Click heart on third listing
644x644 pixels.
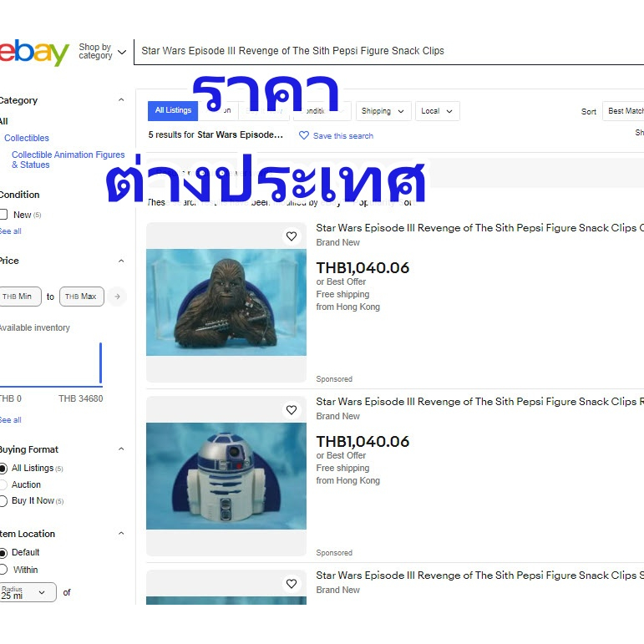point(292,584)
